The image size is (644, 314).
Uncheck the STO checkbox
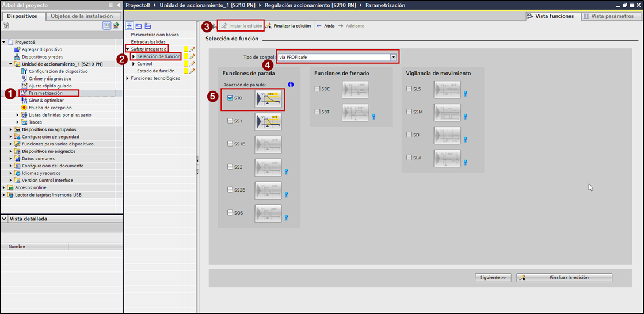tap(230, 98)
